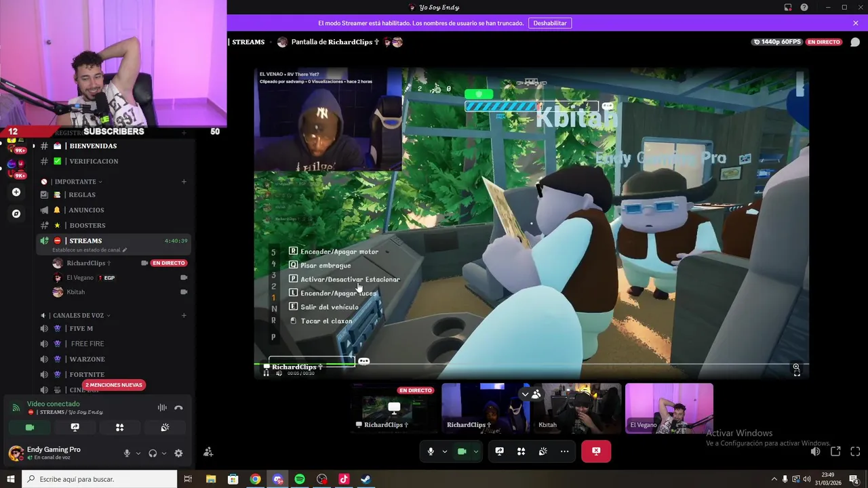Open activities launcher in the call controls

(521, 451)
